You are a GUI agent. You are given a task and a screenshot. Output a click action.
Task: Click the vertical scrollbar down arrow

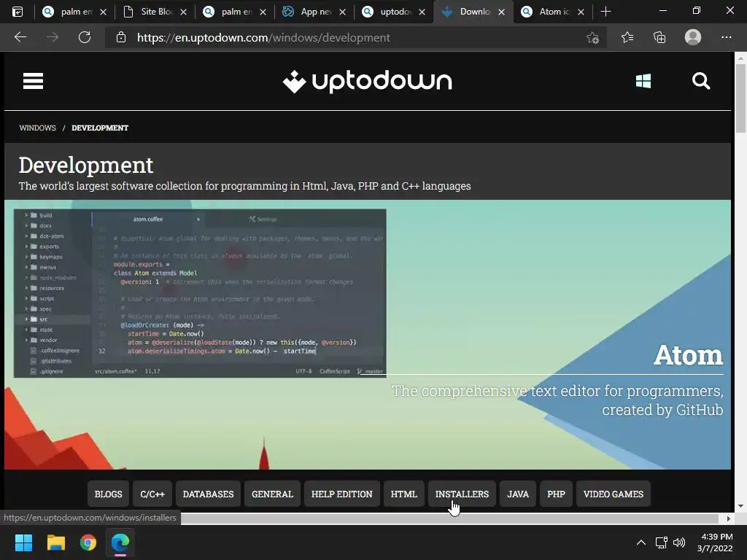point(740,506)
